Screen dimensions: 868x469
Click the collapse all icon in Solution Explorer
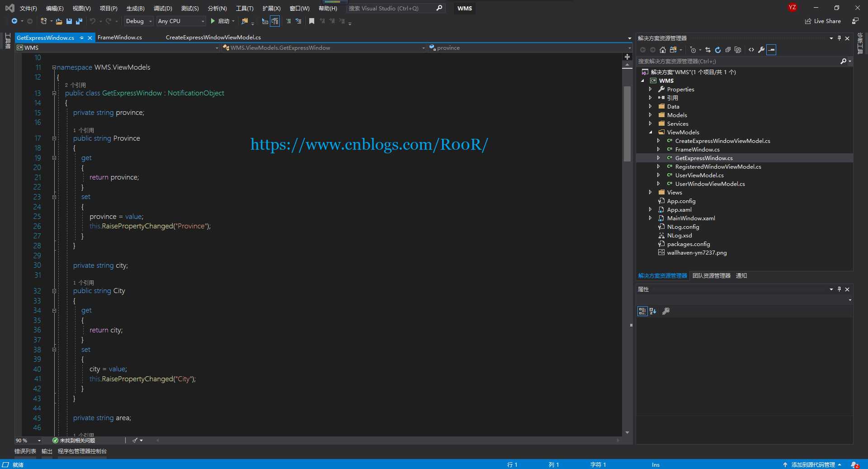[x=728, y=50]
